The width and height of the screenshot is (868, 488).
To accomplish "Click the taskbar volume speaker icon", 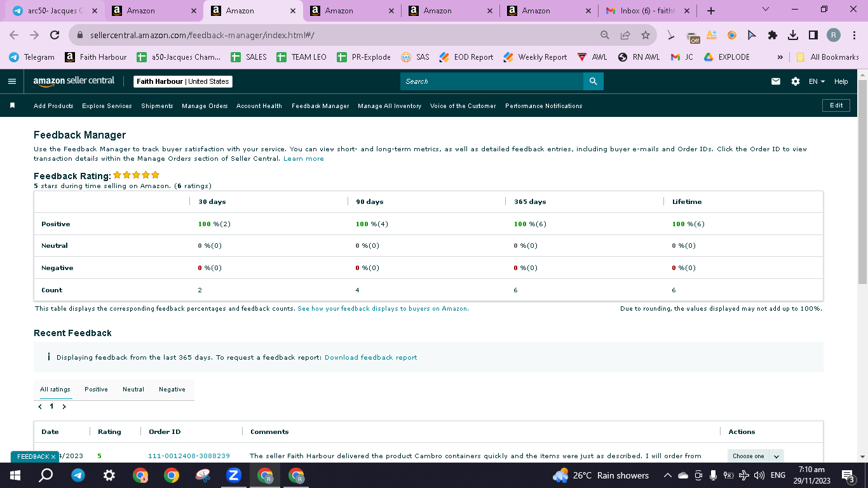I will (759, 475).
